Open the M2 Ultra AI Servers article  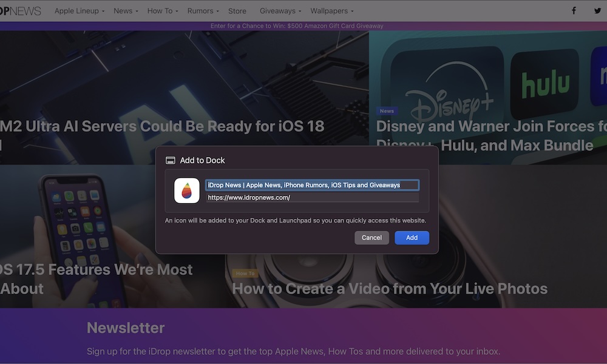pyautogui.click(x=162, y=127)
